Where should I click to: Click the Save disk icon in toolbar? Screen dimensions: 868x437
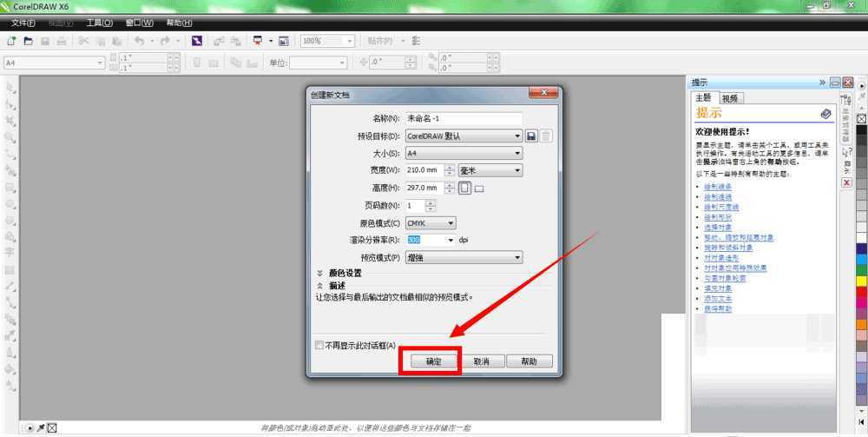point(45,41)
